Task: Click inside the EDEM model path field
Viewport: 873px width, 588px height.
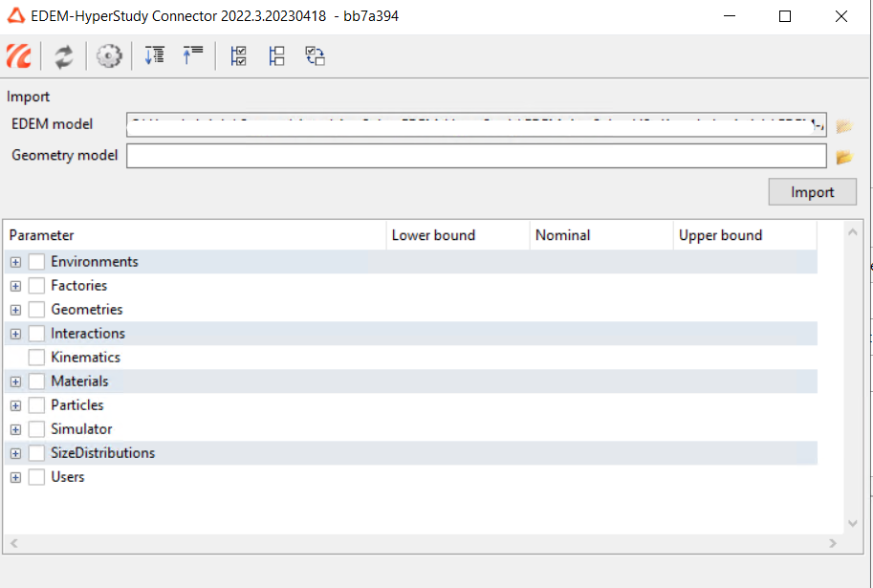Action: click(476, 124)
